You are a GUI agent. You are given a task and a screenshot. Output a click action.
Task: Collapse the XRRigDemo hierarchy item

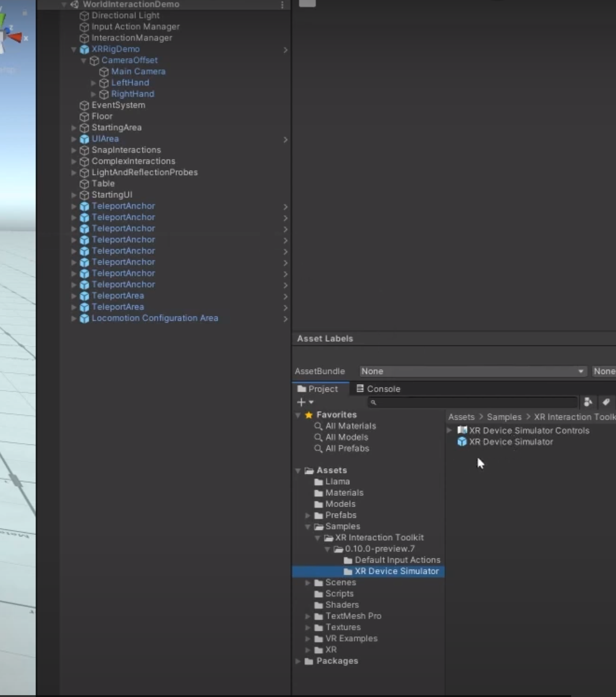(x=74, y=49)
